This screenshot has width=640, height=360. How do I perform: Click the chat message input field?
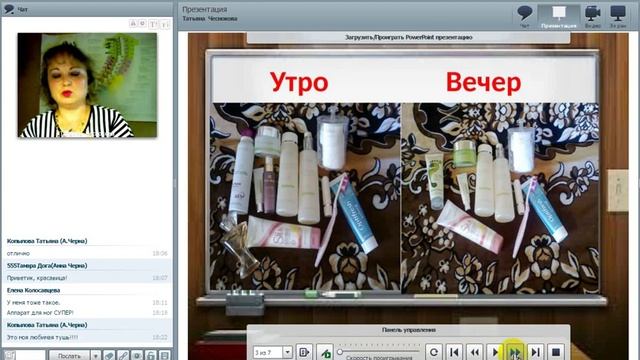(31, 355)
